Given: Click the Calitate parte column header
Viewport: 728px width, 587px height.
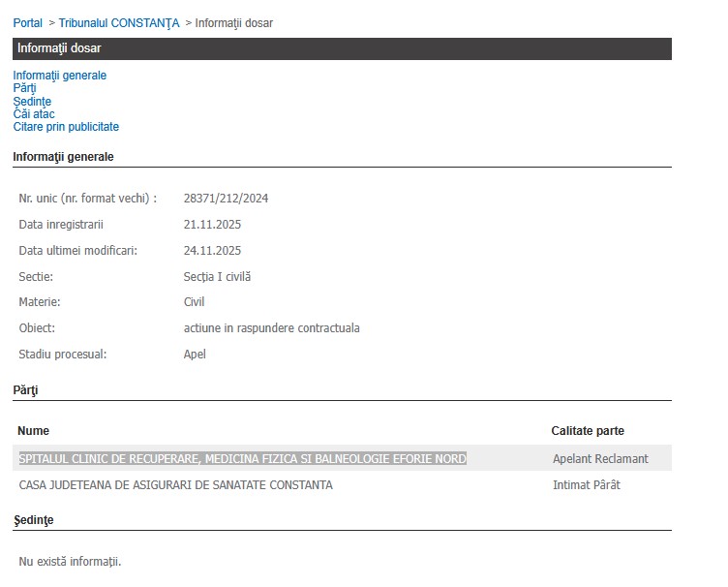Looking at the screenshot, I should [x=588, y=431].
